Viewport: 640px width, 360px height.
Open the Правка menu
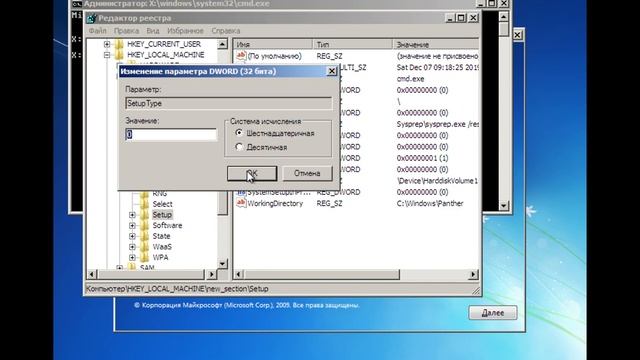point(126,31)
